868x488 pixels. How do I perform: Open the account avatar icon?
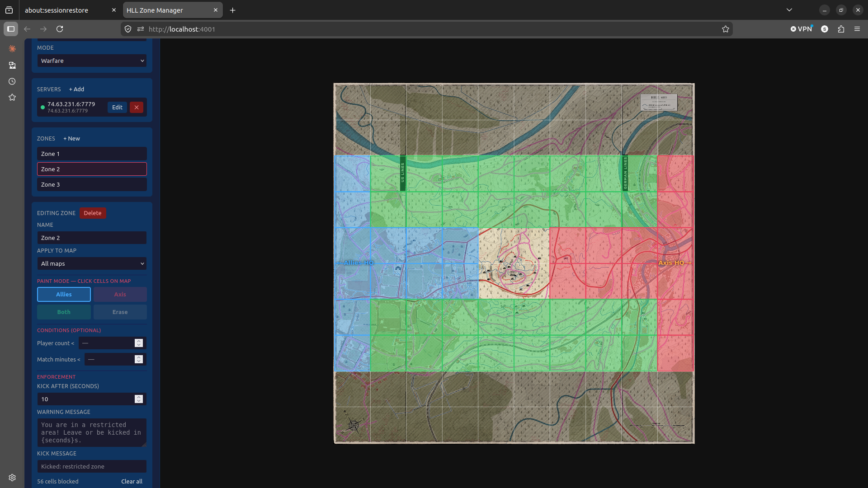[x=825, y=29]
